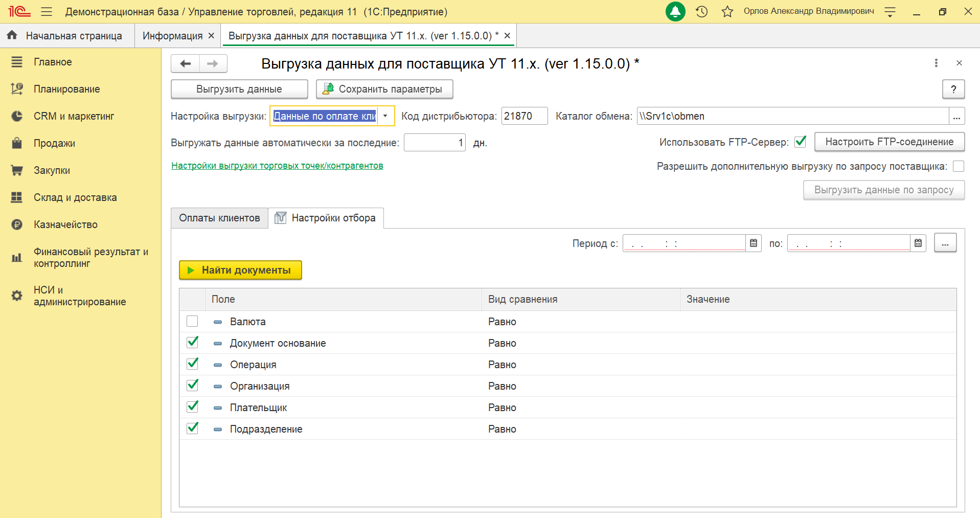Open НСИ и администрирование section
The height and width of the screenshot is (518, 980).
(x=81, y=296)
